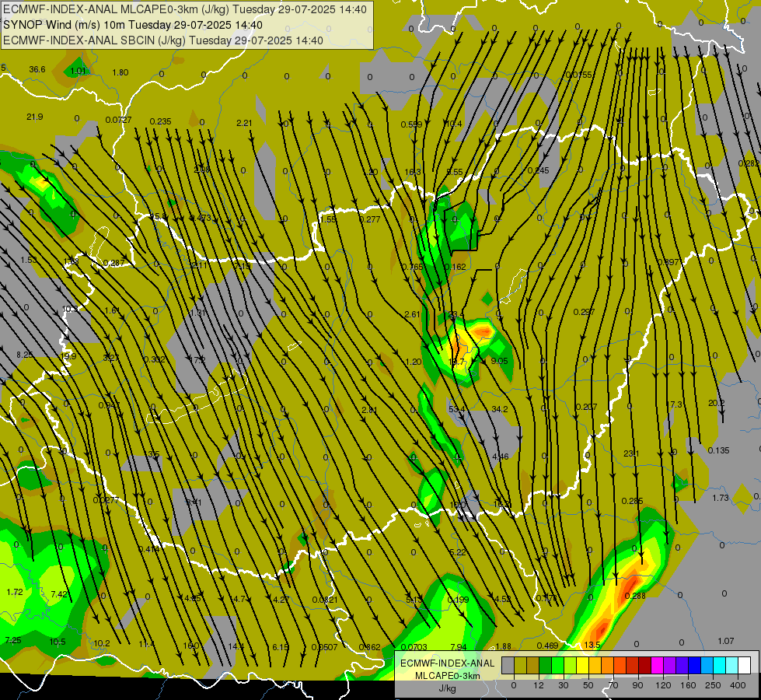
Task: Click the map value '0.285'
Action: 633,501
